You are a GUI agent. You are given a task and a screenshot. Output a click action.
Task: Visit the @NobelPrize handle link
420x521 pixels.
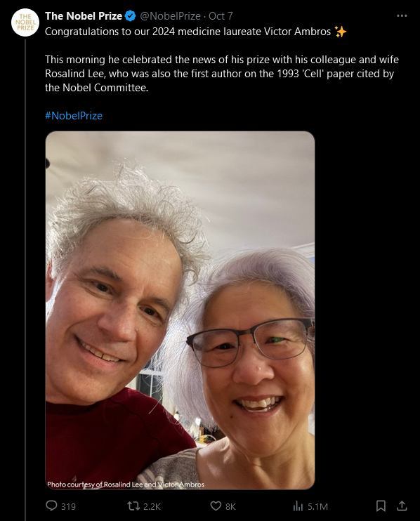pyautogui.click(x=170, y=16)
